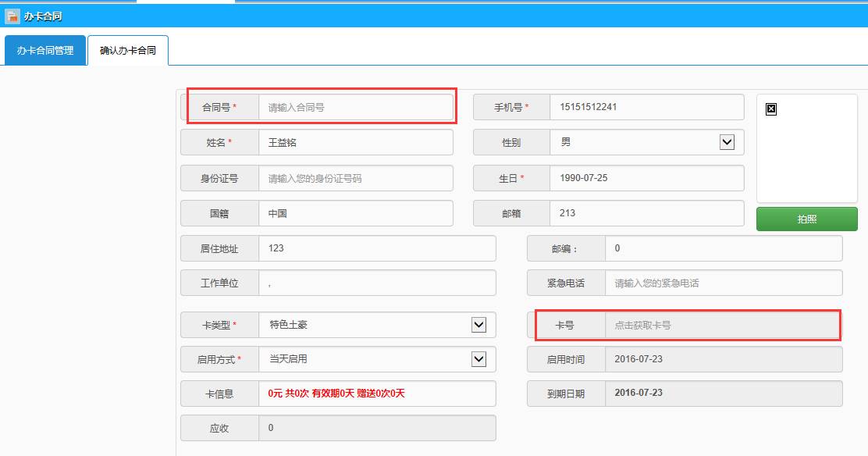
Task: Open the 性别 gender dropdown
Action: pyautogui.click(x=727, y=142)
